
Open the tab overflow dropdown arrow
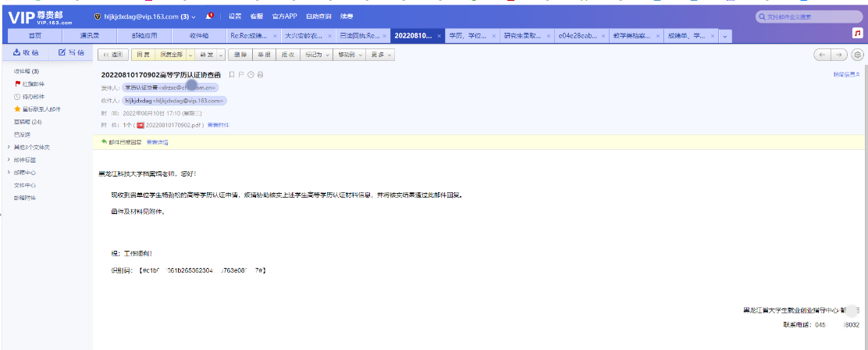(725, 36)
